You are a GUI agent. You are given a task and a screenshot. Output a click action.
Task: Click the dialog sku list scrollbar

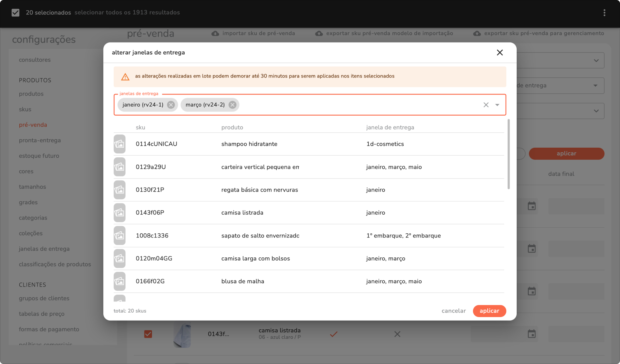click(508, 154)
